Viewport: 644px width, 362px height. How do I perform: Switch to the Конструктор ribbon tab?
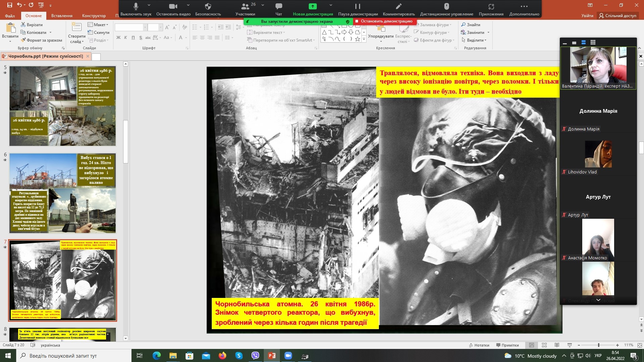click(94, 16)
